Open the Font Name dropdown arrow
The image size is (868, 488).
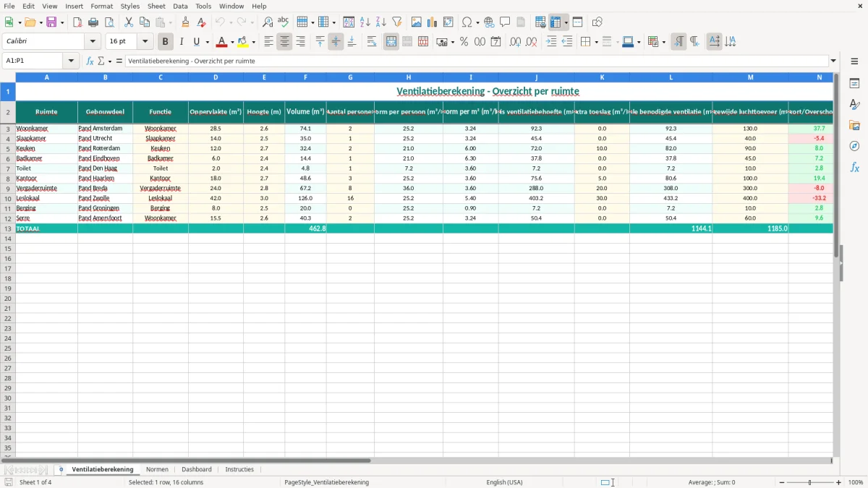pyautogui.click(x=93, y=42)
